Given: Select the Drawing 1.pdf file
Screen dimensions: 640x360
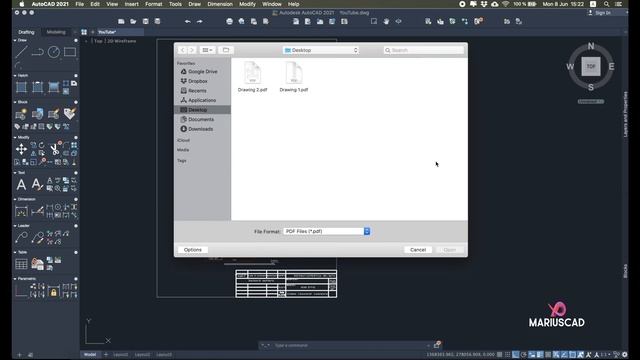Looking at the screenshot, I should (x=293, y=76).
